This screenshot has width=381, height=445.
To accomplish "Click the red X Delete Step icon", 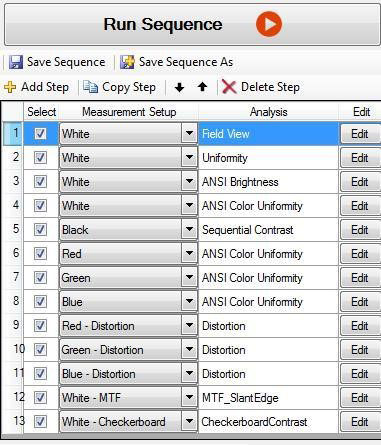I will [229, 87].
